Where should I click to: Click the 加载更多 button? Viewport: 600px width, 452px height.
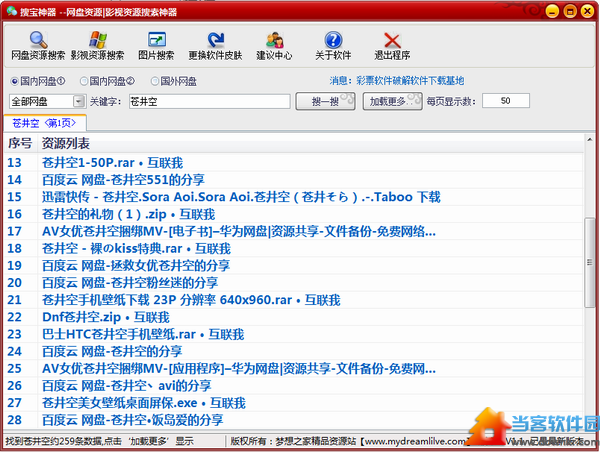pos(392,101)
